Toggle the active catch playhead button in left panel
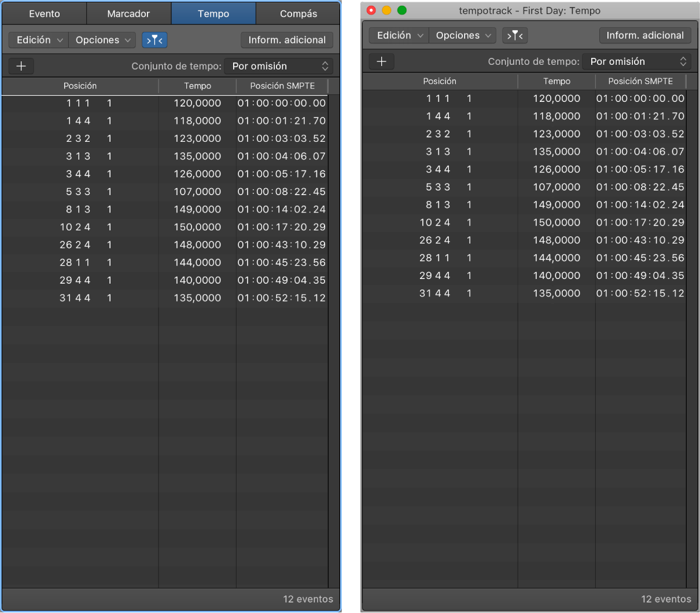The height and width of the screenshot is (613, 700). click(x=154, y=40)
